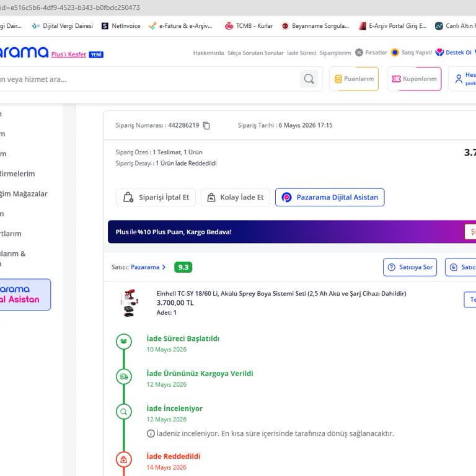The image size is (476, 476).
Task: Open the NetInvoice bookmark
Action: click(121, 26)
